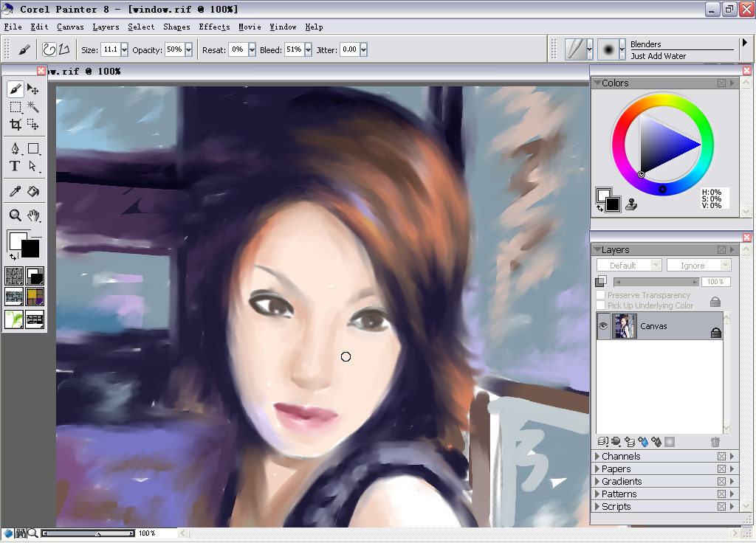The width and height of the screenshot is (756, 543).
Task: Activate the Text tool
Action: pyautogui.click(x=15, y=166)
